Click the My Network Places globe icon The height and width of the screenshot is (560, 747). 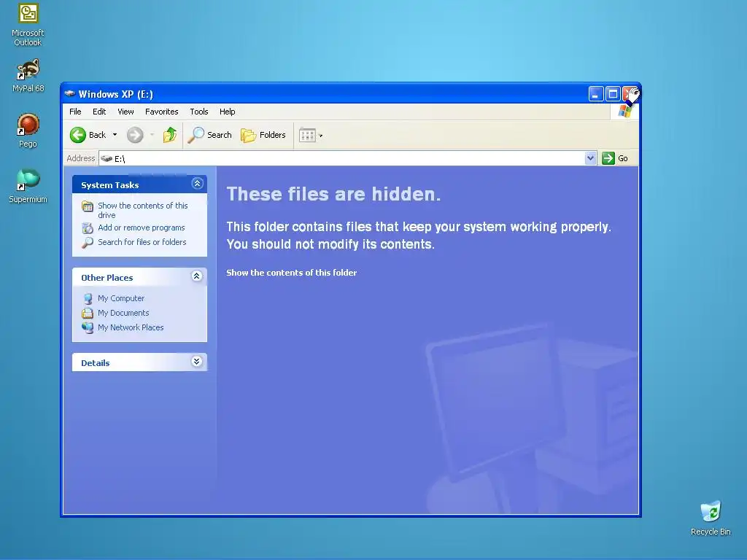tap(88, 327)
